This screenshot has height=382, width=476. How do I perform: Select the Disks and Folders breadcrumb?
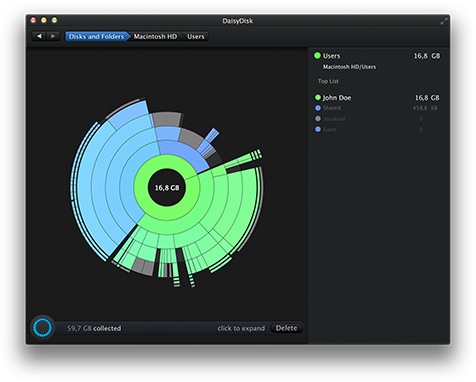(x=96, y=36)
